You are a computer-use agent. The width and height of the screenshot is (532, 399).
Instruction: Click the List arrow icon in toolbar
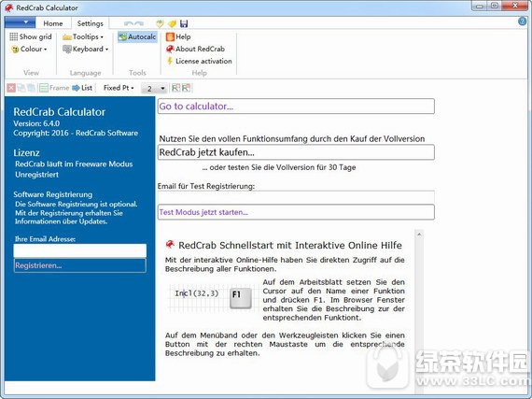coord(76,88)
